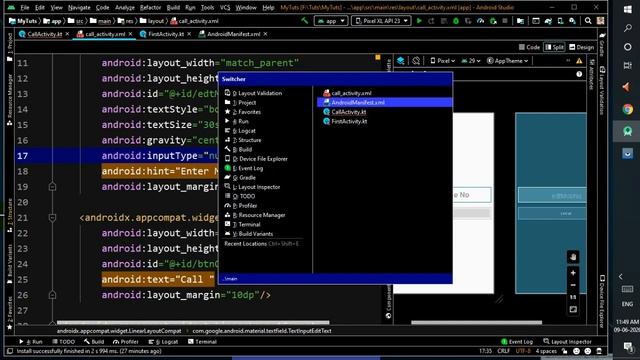Toggle the Structure tool window on the left stripe
This screenshot has height=360, width=640.
9,216
